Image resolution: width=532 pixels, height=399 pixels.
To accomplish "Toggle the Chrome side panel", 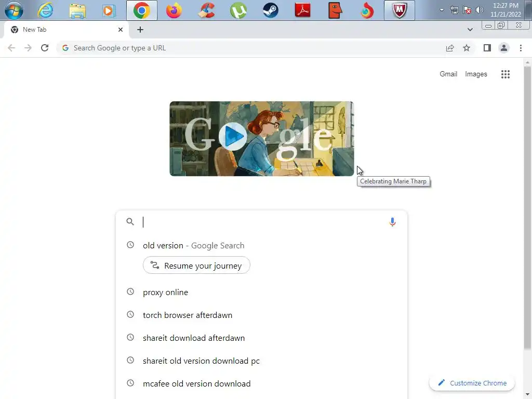I will pos(487,48).
